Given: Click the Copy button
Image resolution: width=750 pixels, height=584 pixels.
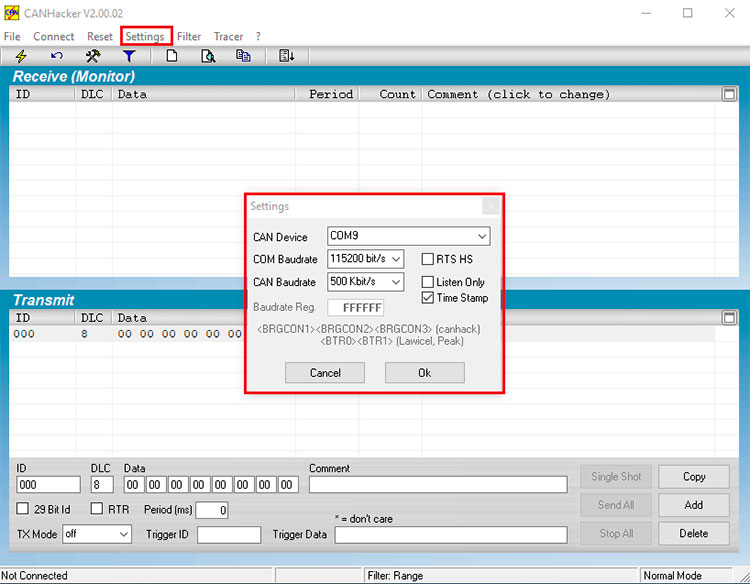Looking at the screenshot, I should click(694, 477).
